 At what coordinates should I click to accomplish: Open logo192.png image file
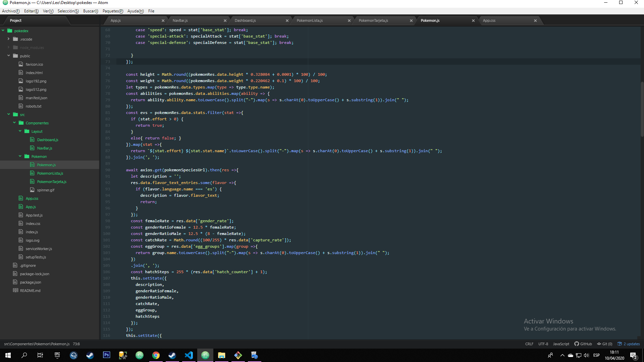36,81
